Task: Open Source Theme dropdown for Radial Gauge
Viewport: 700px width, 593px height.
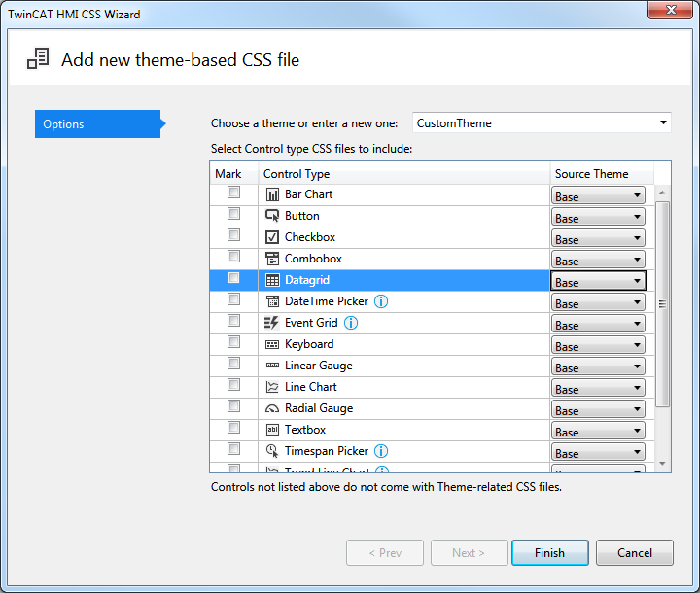Action: coord(598,409)
